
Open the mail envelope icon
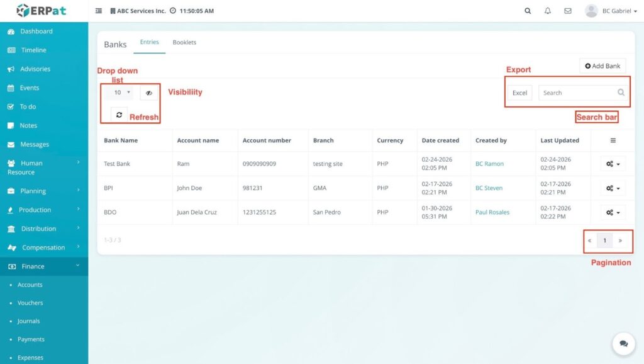[568, 11]
